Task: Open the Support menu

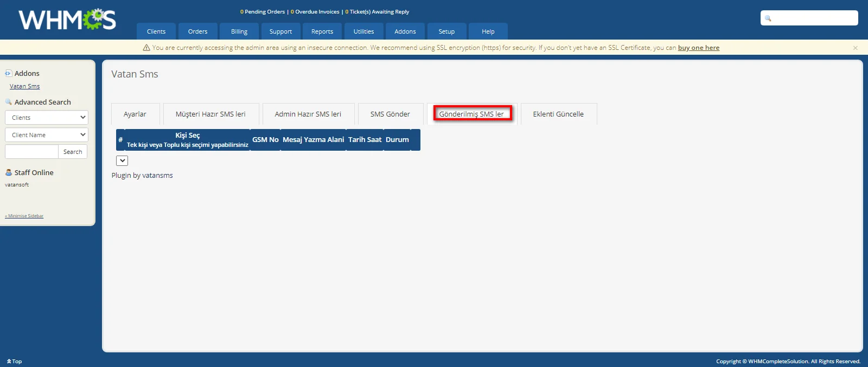Action: [280, 31]
